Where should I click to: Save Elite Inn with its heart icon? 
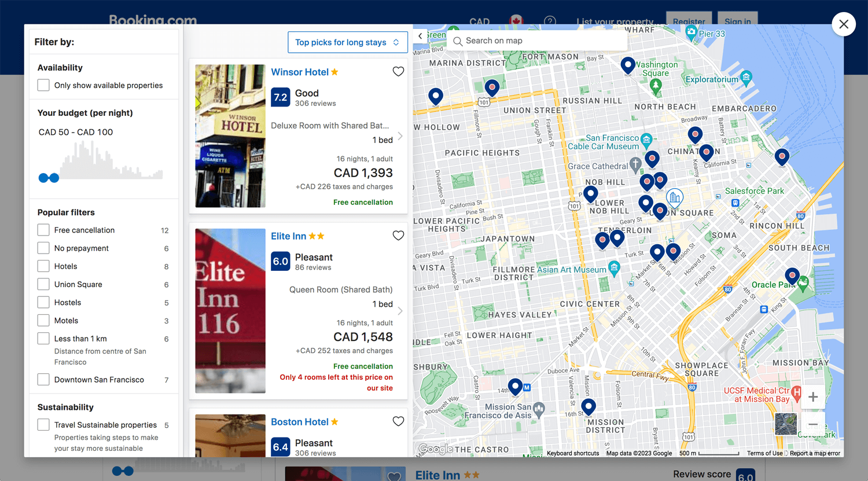click(398, 236)
